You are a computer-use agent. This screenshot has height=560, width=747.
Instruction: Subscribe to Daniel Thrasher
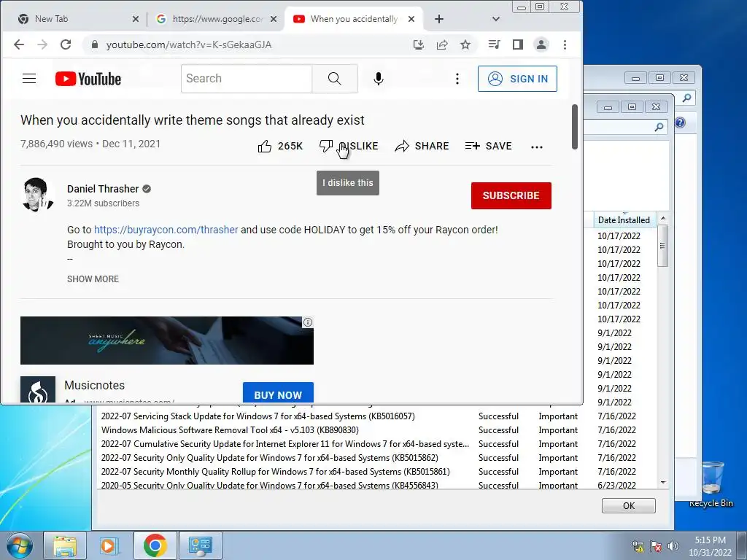point(511,195)
